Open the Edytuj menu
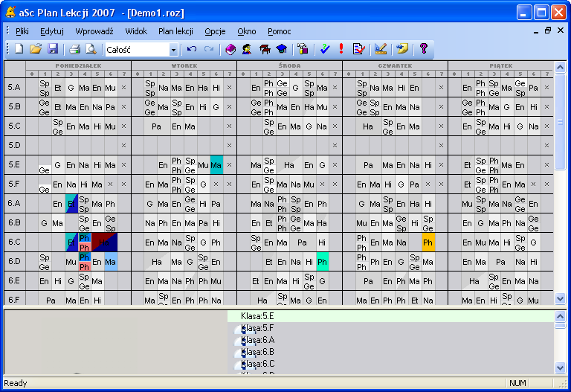The image size is (571, 392). [52, 31]
